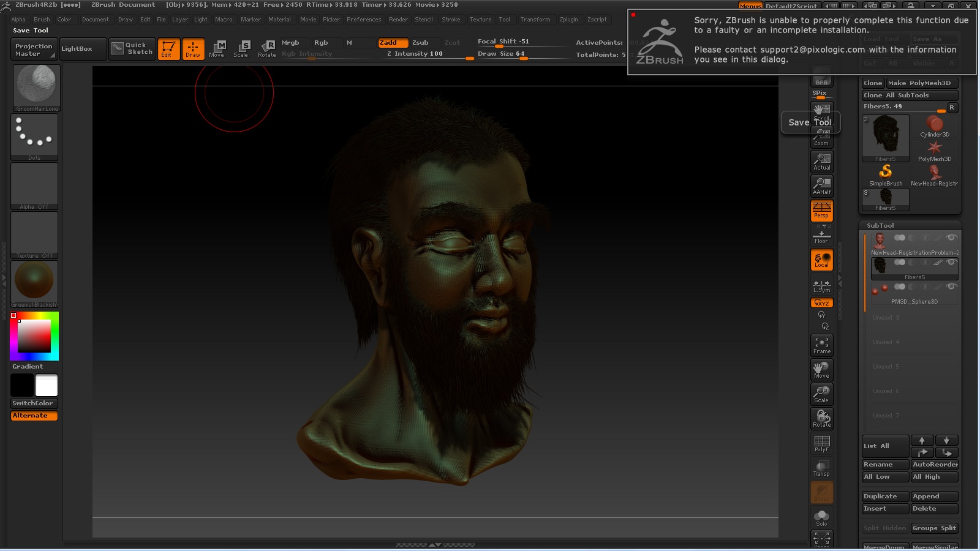Screen dimensions: 980x551
Task: Click the AAHalf icon
Action: point(821,186)
